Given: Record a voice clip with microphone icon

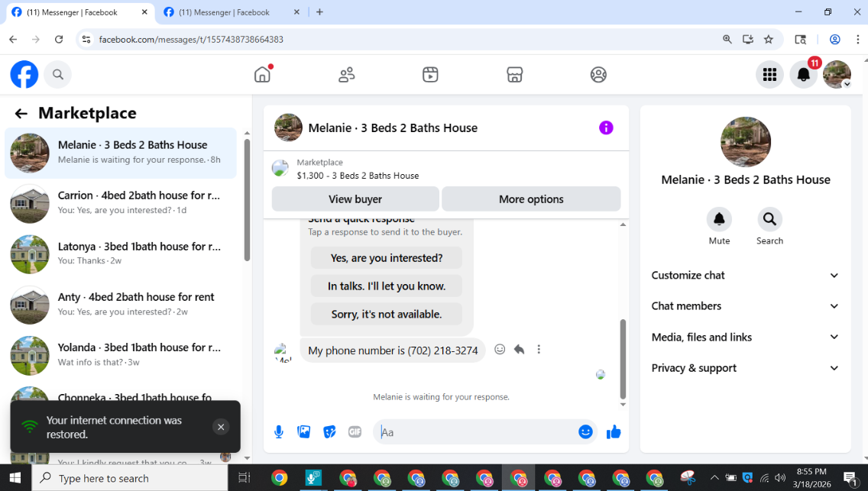Looking at the screenshot, I should (278, 432).
